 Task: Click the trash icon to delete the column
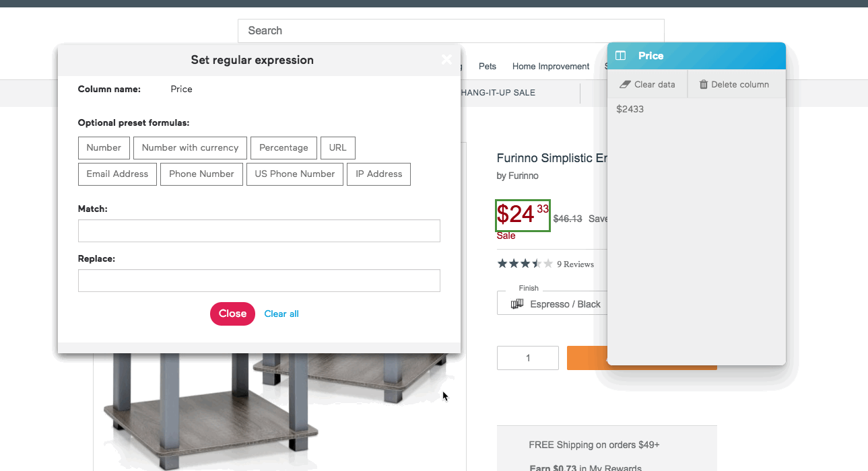704,84
